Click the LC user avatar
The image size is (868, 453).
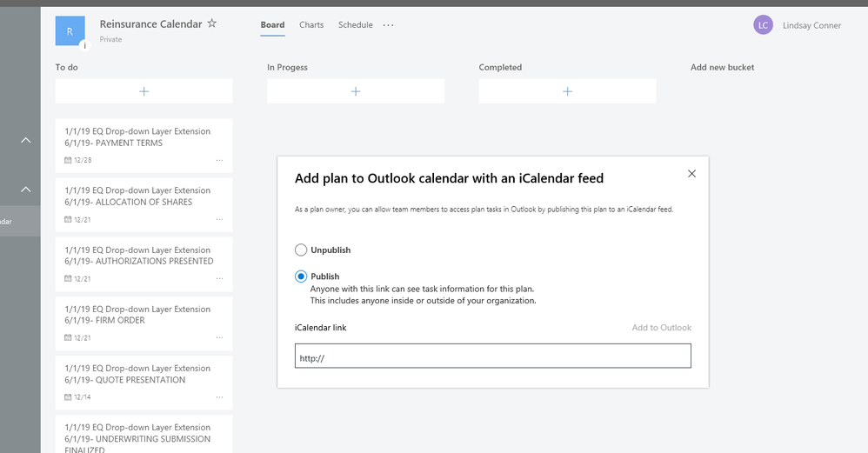(x=763, y=25)
